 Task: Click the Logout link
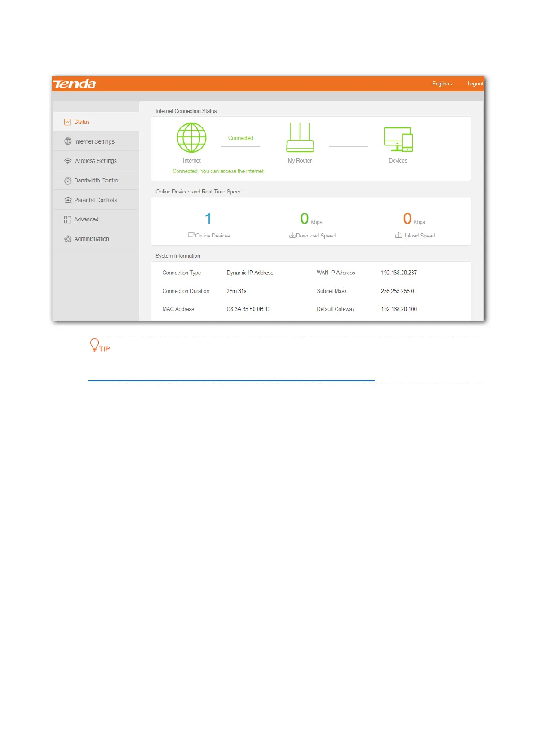coord(475,84)
